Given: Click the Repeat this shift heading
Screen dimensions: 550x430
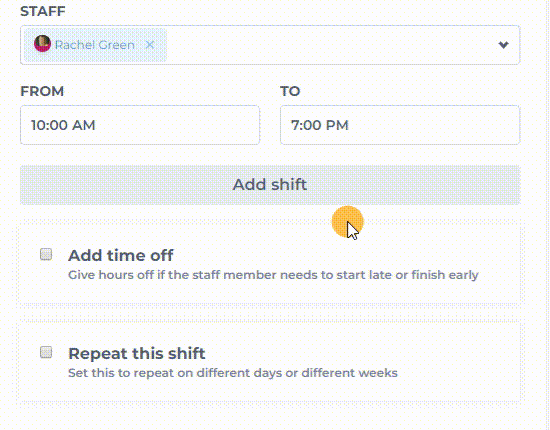Looking at the screenshot, I should coord(136,353).
